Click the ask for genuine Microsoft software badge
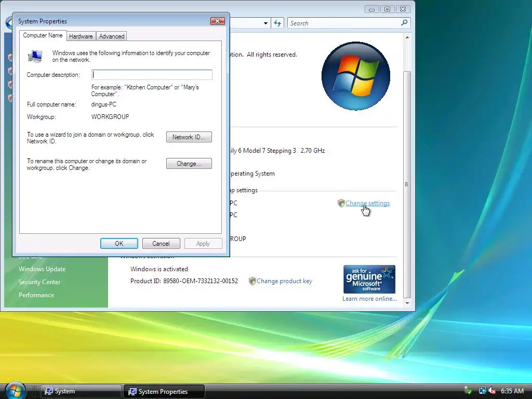The image size is (532, 399). point(369,279)
